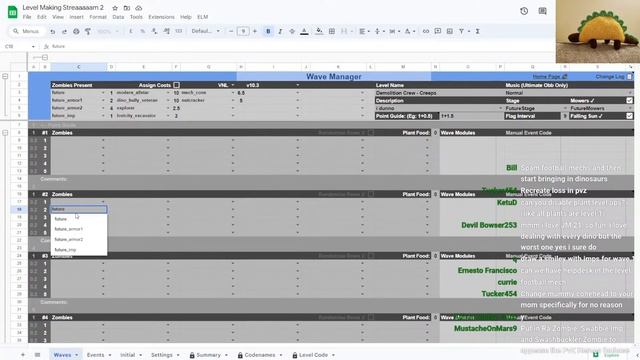This screenshot has height=360, width=640.
Task: Collapse the row group at row 8
Action: 5,133
